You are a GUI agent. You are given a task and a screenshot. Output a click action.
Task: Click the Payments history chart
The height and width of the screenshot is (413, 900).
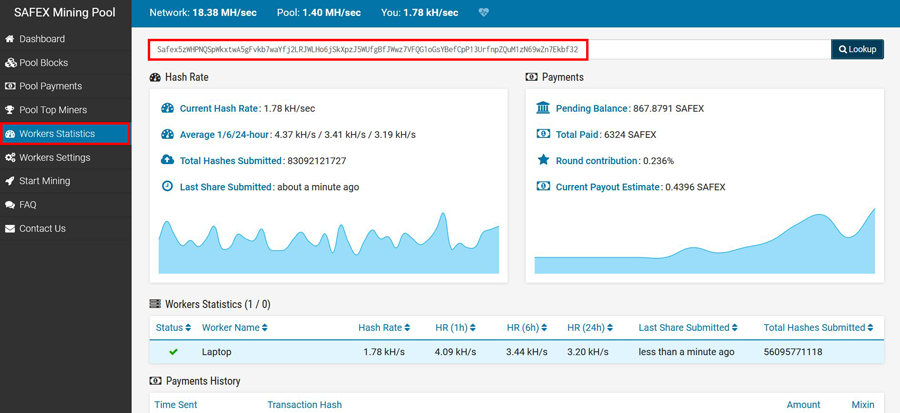coord(705,241)
